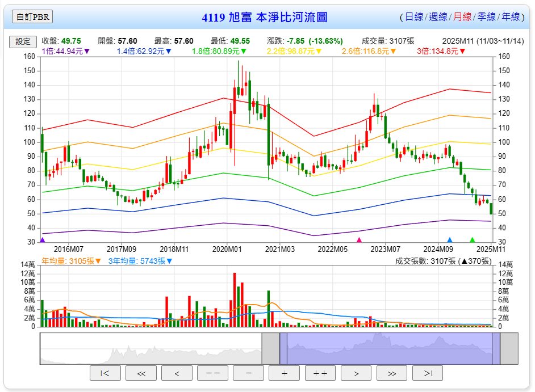Viewport: 535px width, 392px height.
Task: Click the blue range selector in overview
Action: coord(390,348)
